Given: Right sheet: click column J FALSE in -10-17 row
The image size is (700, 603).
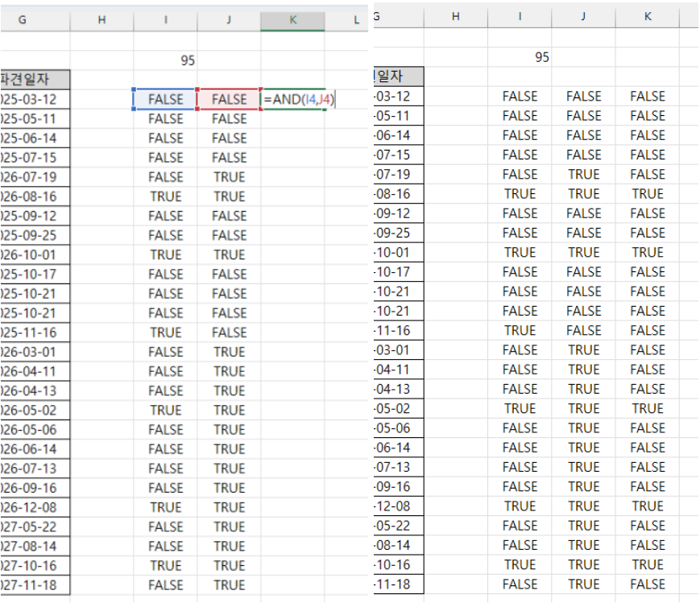Looking at the screenshot, I should 583,272.
